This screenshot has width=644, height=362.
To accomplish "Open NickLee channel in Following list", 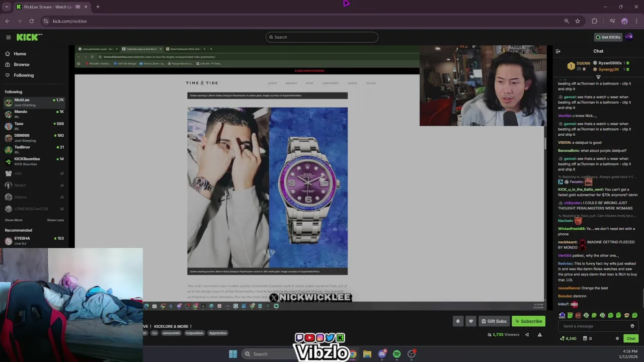I will 34,102.
